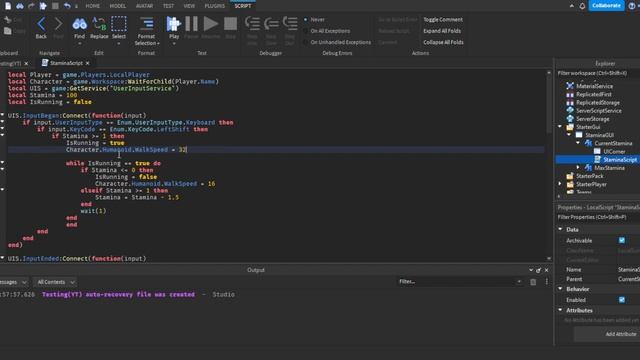Click the binoculars icon in quick access bar
The width and height of the screenshot is (640, 360).
(20, 6)
